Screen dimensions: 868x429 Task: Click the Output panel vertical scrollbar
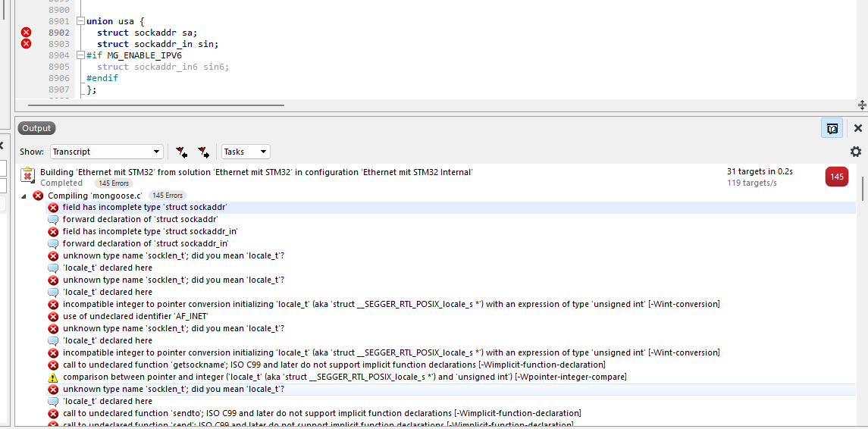tap(863, 189)
